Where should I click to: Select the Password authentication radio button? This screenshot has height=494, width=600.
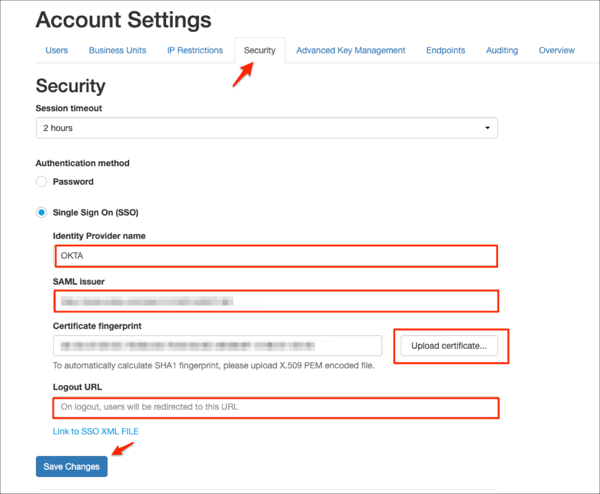[x=41, y=182]
